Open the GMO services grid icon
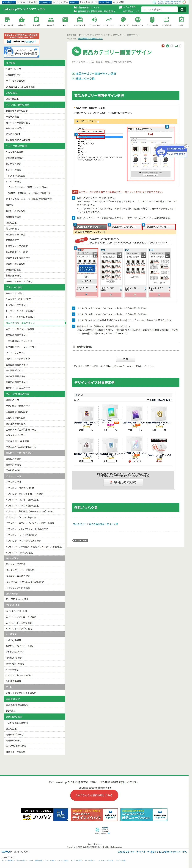The height and width of the screenshot is (868, 192). point(154,2)
